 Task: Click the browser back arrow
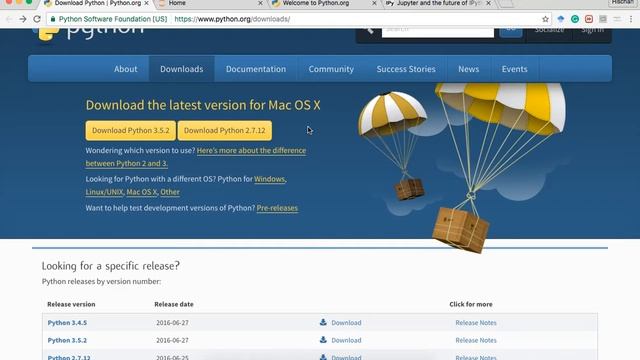click(9, 19)
